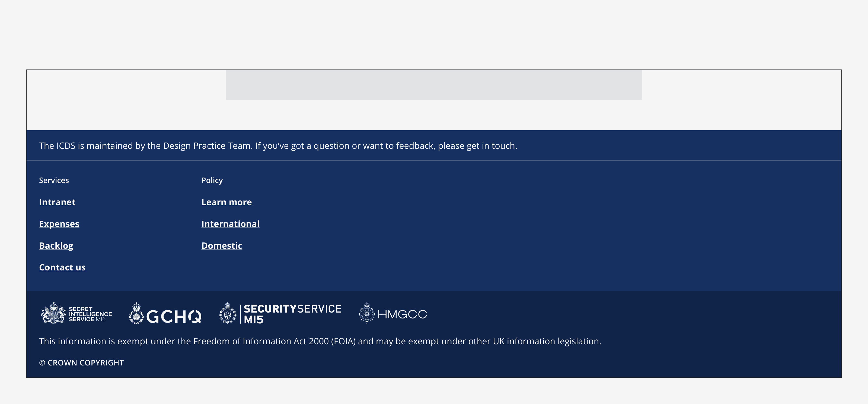Open the Expenses page
The height and width of the screenshot is (404, 868).
point(59,223)
